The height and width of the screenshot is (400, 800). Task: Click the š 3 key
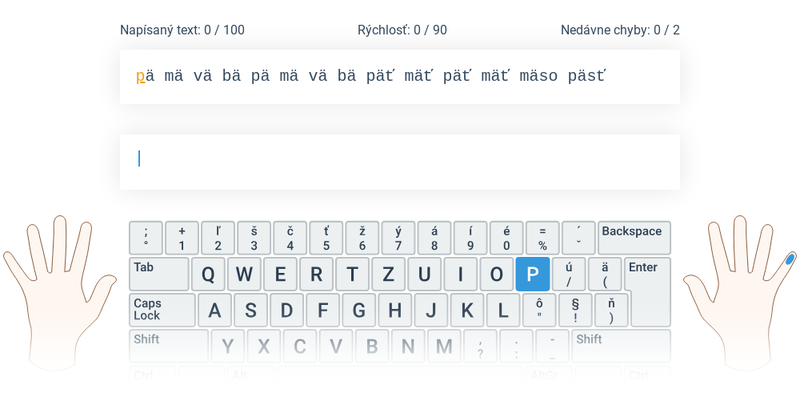tap(254, 238)
